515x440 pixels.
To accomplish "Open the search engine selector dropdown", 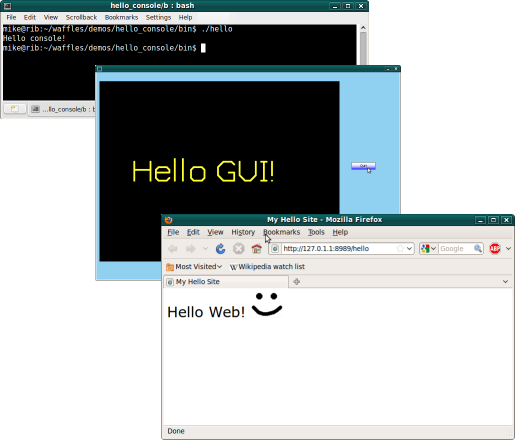I will [428, 248].
